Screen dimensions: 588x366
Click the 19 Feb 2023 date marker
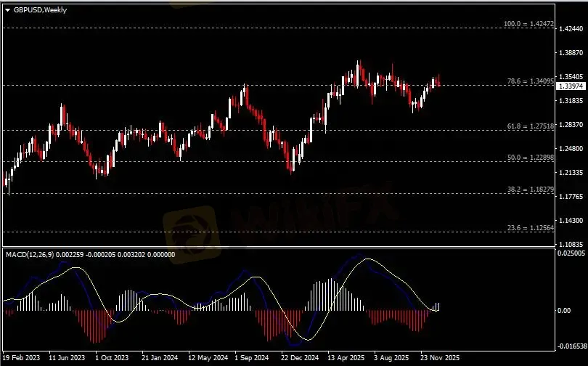tap(21, 358)
